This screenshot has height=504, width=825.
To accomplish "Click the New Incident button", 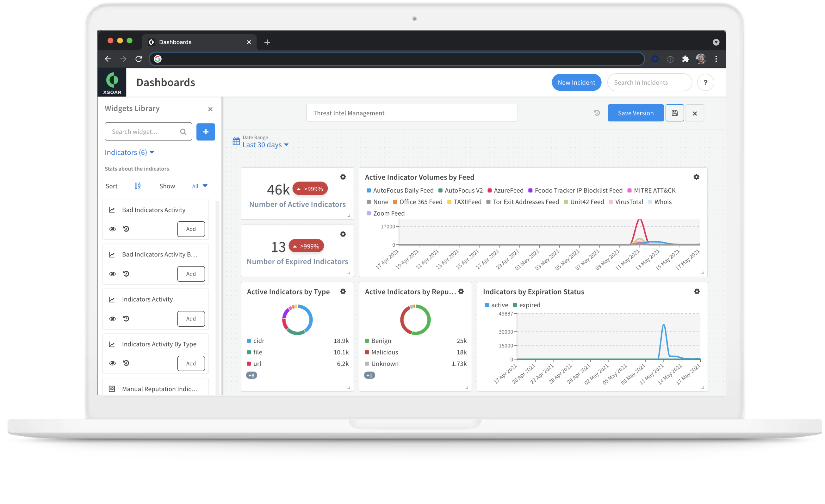I will click(x=576, y=82).
